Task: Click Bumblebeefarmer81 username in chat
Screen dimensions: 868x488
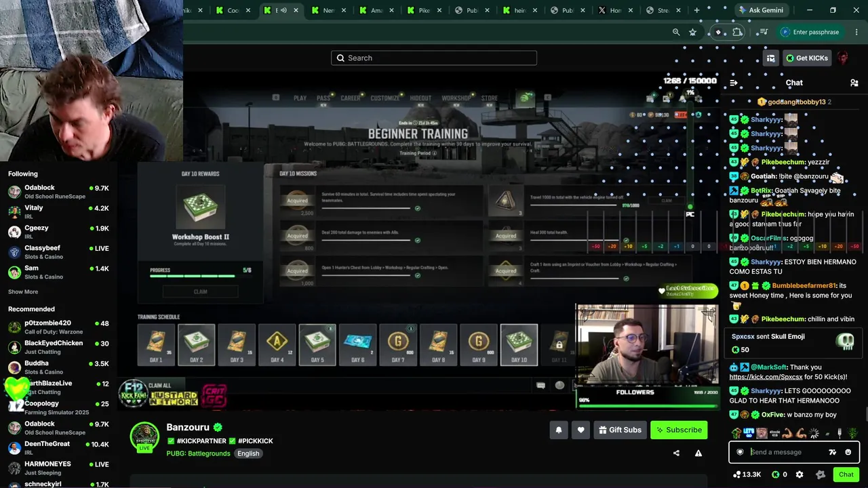Action: (804, 286)
